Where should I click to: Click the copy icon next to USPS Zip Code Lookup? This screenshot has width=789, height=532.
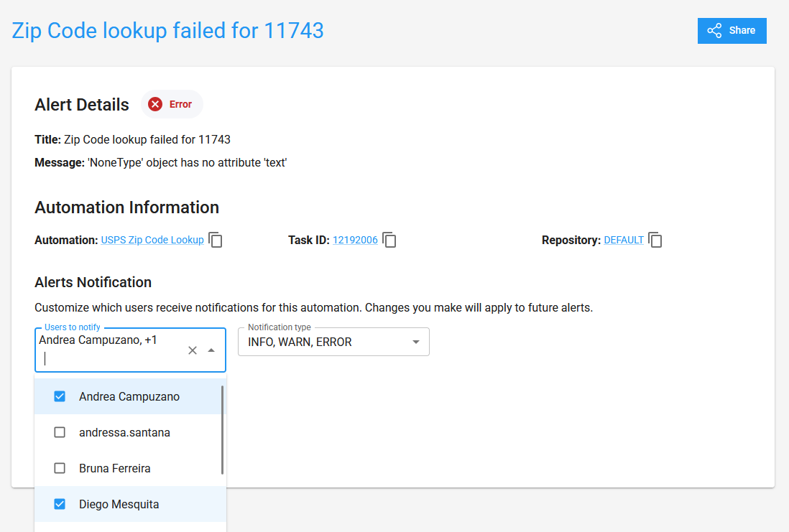coord(216,241)
